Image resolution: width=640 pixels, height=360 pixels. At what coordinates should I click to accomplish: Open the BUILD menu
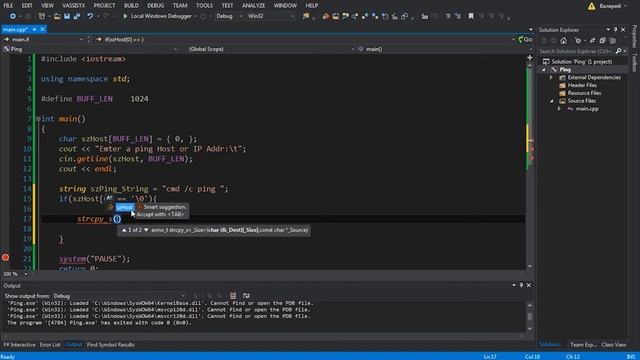[131, 6]
